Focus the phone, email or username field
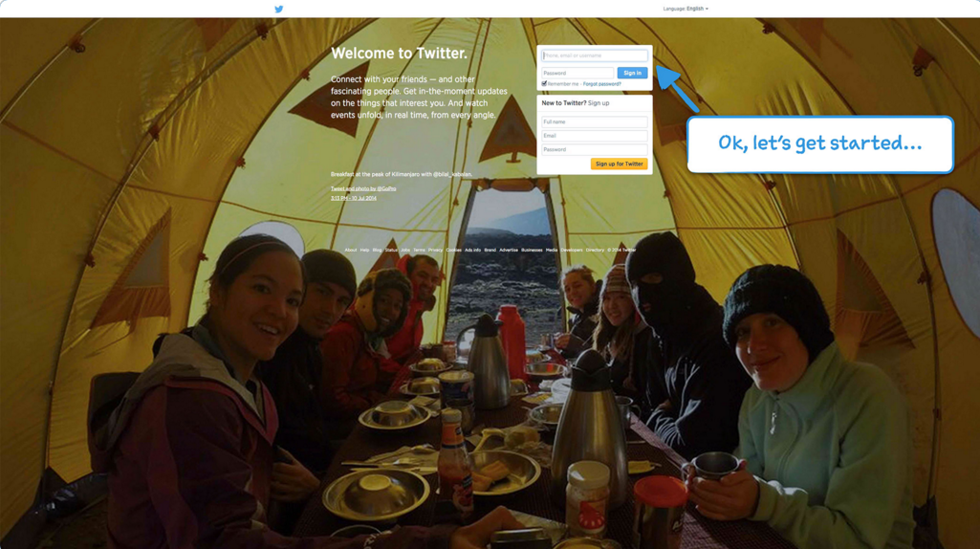The height and width of the screenshot is (549, 980). tap(595, 55)
